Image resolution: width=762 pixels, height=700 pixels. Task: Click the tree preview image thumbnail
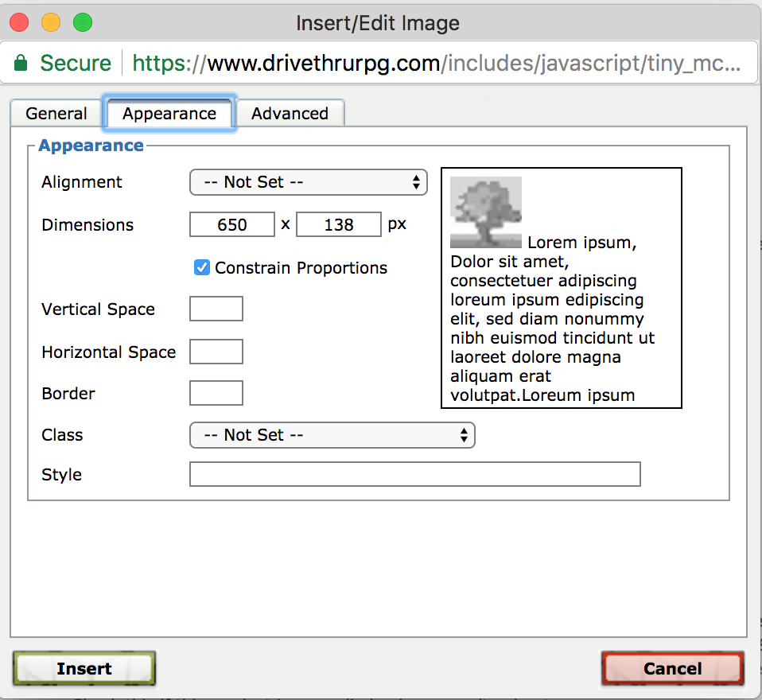tap(485, 212)
